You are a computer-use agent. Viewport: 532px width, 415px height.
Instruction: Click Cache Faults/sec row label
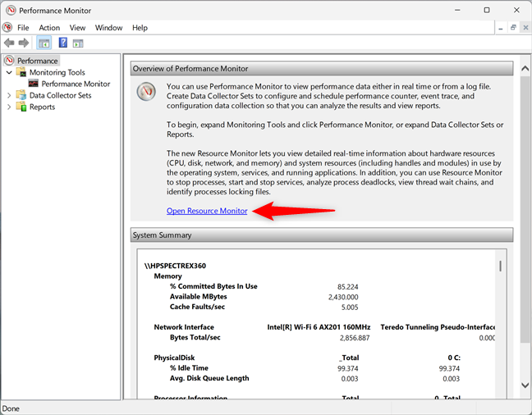coord(197,307)
